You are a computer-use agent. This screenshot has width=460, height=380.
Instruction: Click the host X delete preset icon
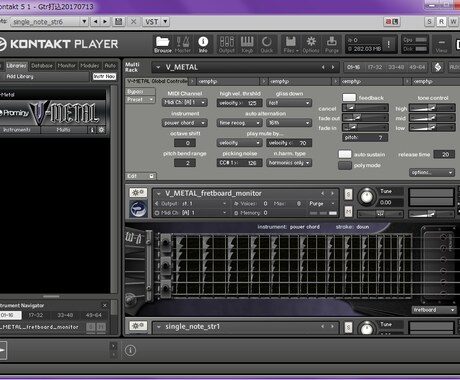(134, 22)
